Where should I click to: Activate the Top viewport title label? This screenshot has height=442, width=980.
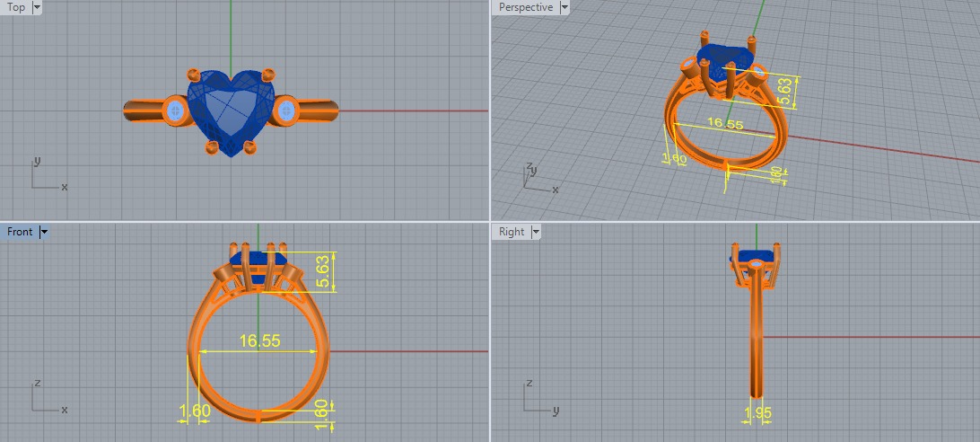15,7
